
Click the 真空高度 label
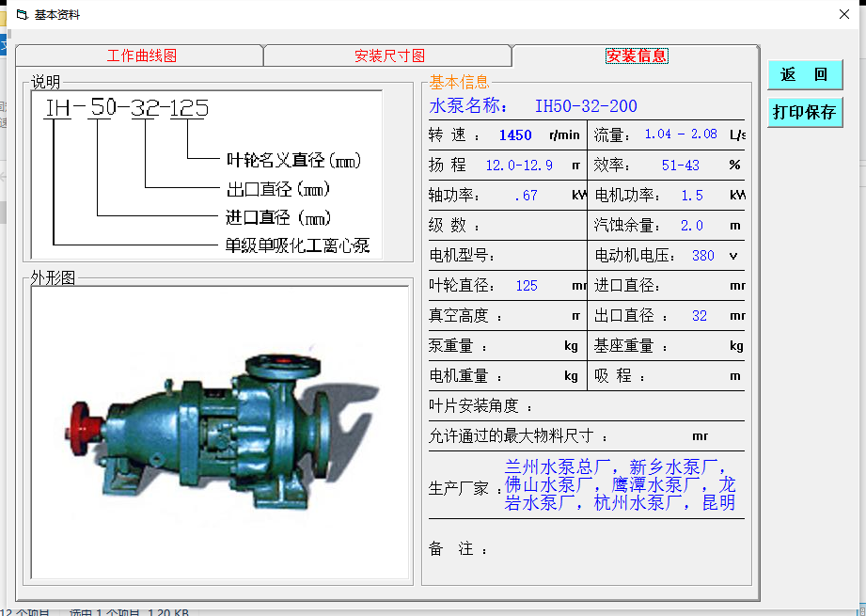465,316
